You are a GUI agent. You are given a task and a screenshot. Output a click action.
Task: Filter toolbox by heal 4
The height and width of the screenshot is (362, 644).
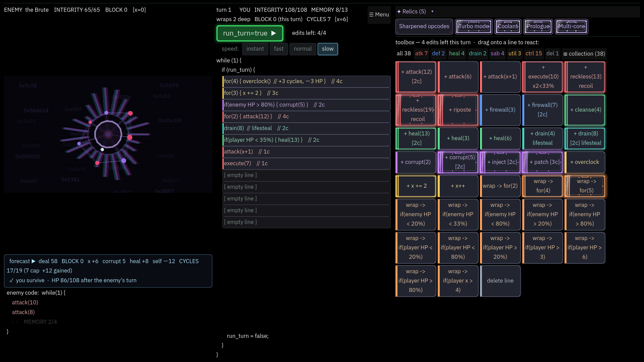click(x=457, y=54)
